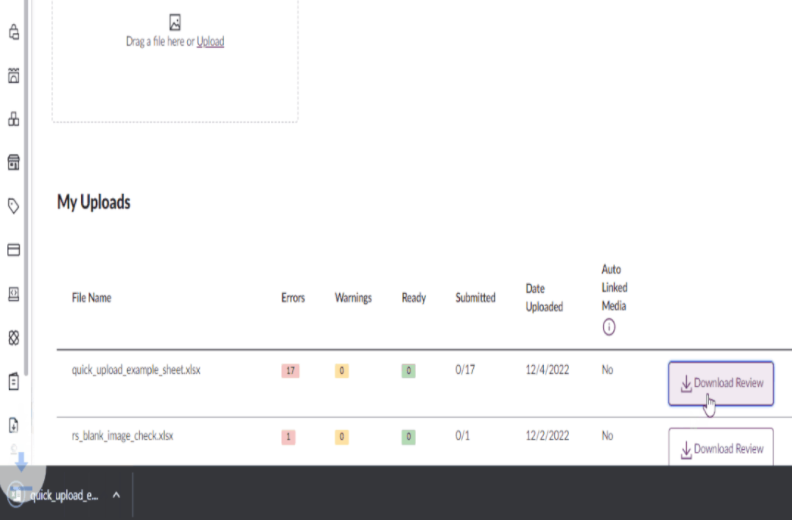Click the red 17 errors badge
792x520 pixels.
click(290, 370)
